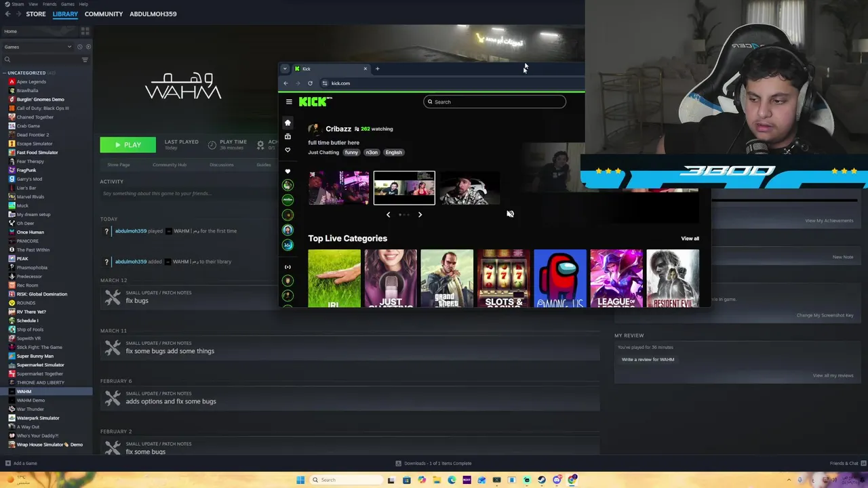Open the Kick sidebar following heart icon
Viewport: 868px width, 488px height.
coord(288,150)
